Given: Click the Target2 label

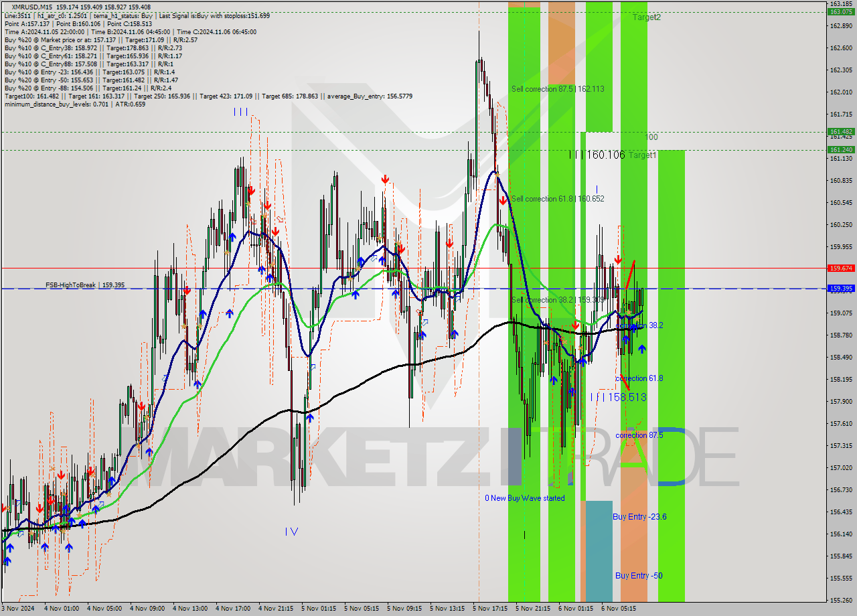Looking at the screenshot, I should (x=647, y=17).
